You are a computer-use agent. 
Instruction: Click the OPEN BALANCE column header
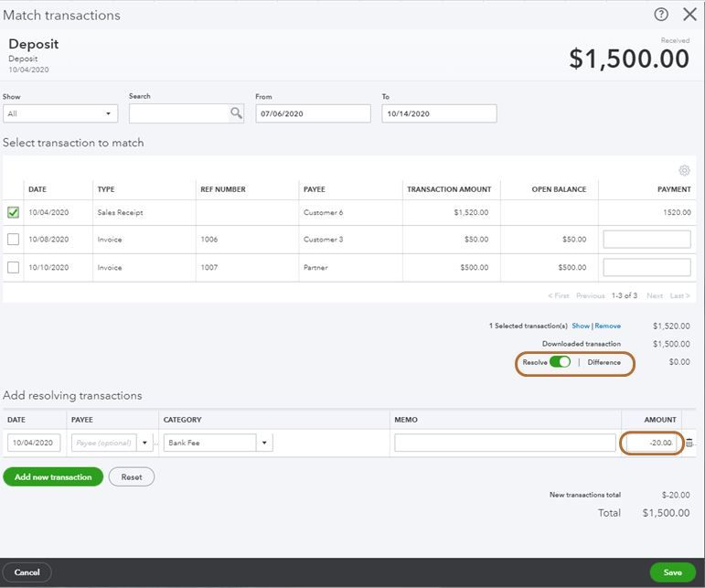pyautogui.click(x=559, y=189)
